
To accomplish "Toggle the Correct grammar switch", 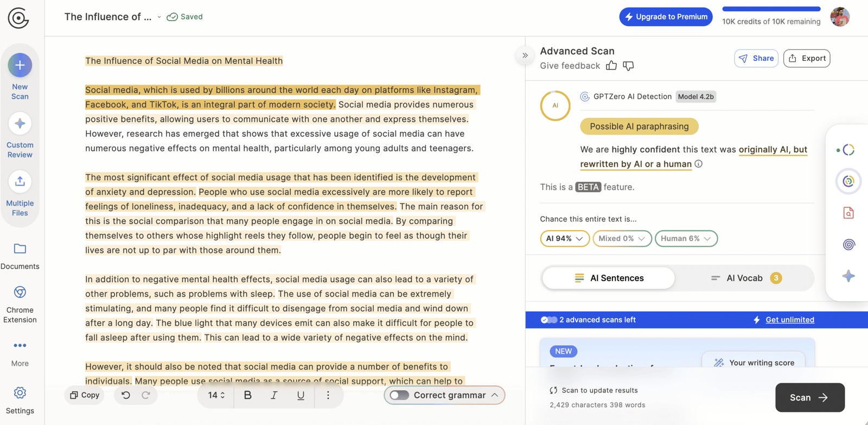I will tap(399, 395).
